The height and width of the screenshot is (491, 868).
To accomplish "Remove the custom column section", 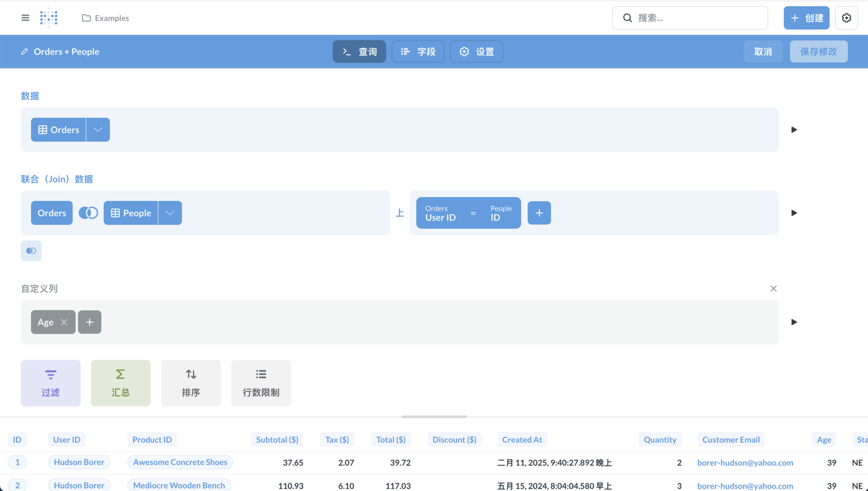I will coord(773,289).
